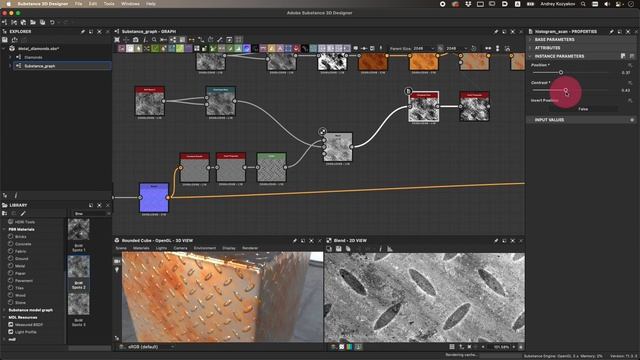This screenshot has width=640, height=360.
Task: Open Spotlight search in macOS menu bar
Action: pos(583,4)
